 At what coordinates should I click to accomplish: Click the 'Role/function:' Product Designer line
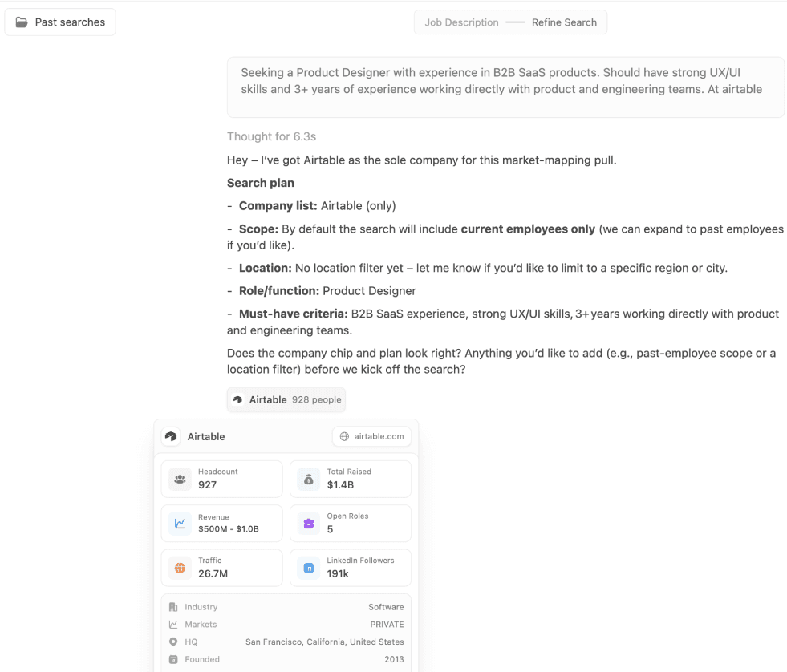point(322,291)
